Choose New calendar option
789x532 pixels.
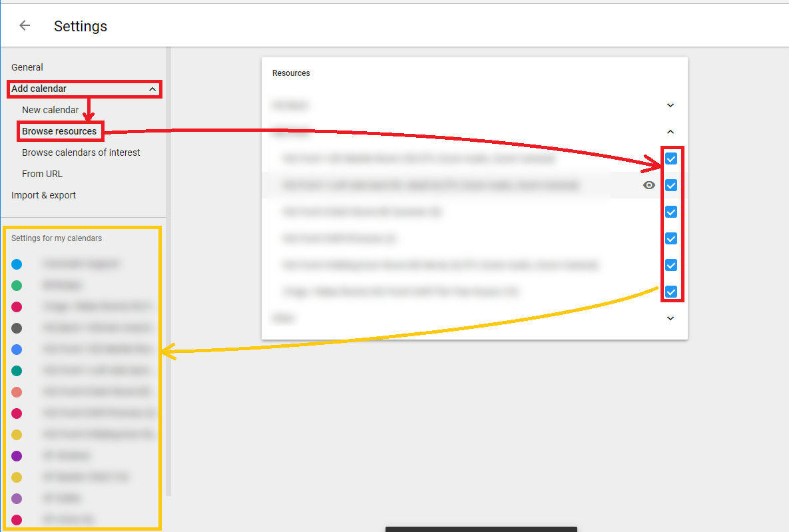(51, 110)
